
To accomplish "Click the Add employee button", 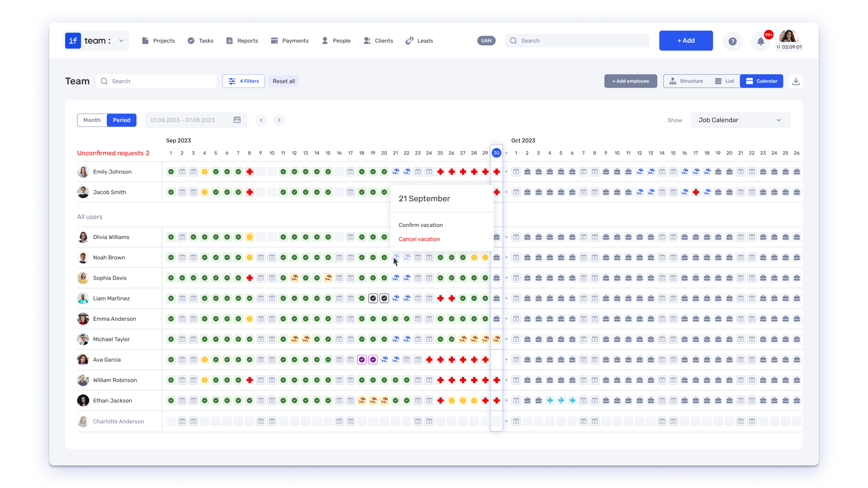I will [631, 81].
